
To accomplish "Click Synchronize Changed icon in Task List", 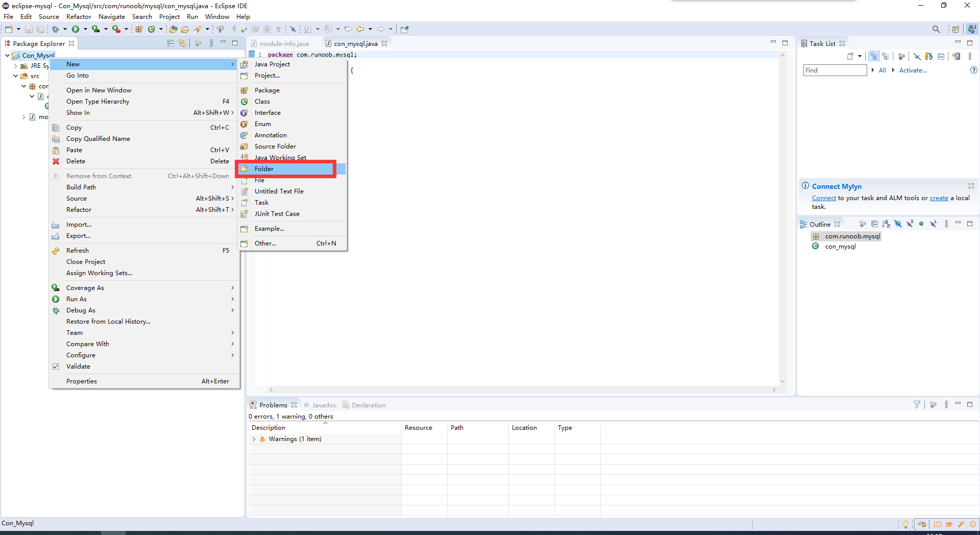I will [957, 57].
